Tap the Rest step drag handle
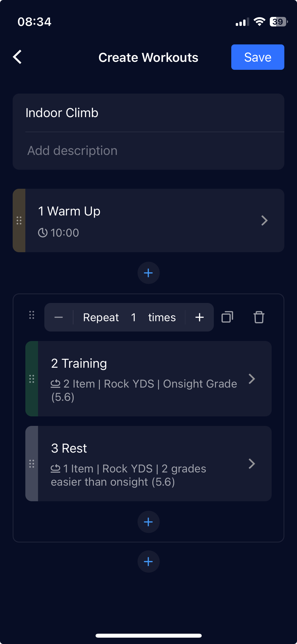297x644 pixels. click(x=32, y=464)
